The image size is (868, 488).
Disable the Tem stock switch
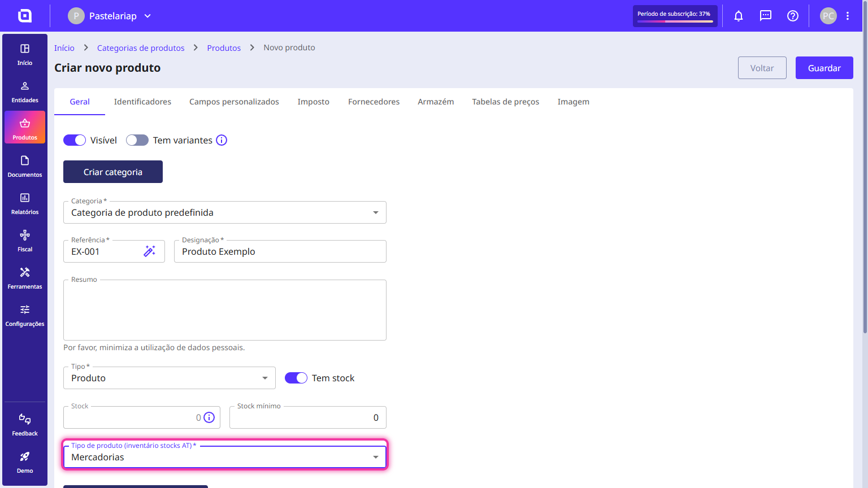[x=296, y=378]
